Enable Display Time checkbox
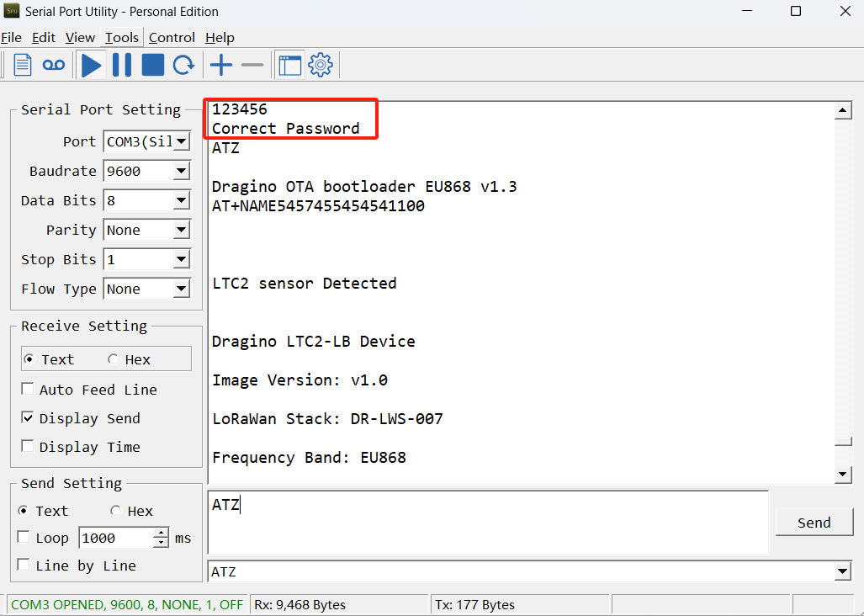The width and height of the screenshot is (864, 616). click(28, 446)
